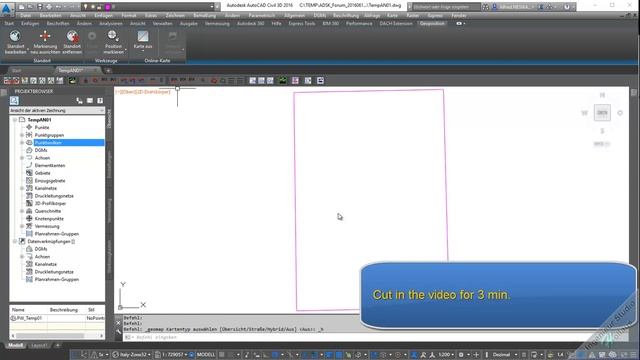Image resolution: width=640 pixels, height=360 pixels.
Task: Select the 3D-Profilkörper tree item
Action: tap(50, 203)
